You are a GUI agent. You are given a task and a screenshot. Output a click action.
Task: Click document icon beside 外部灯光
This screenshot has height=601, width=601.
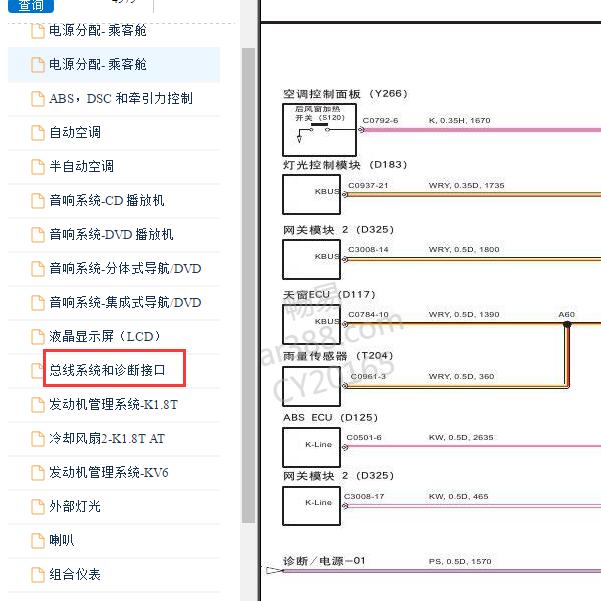point(38,506)
